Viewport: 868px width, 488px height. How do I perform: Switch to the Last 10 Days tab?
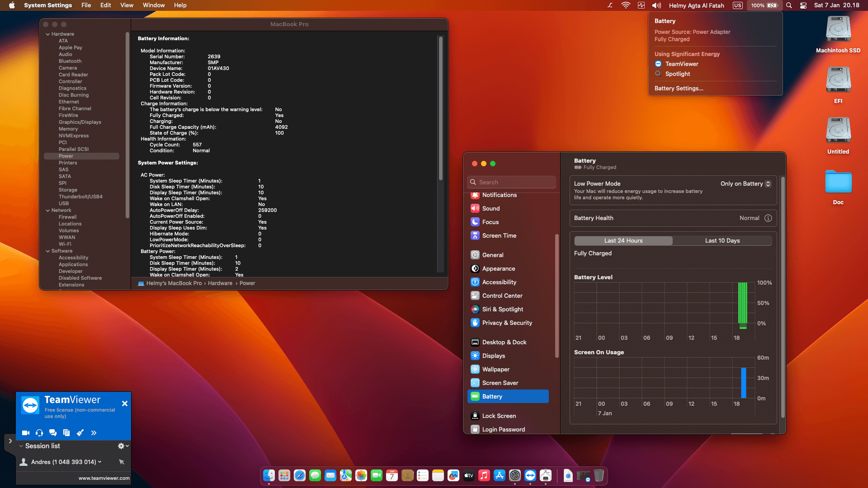(722, 240)
